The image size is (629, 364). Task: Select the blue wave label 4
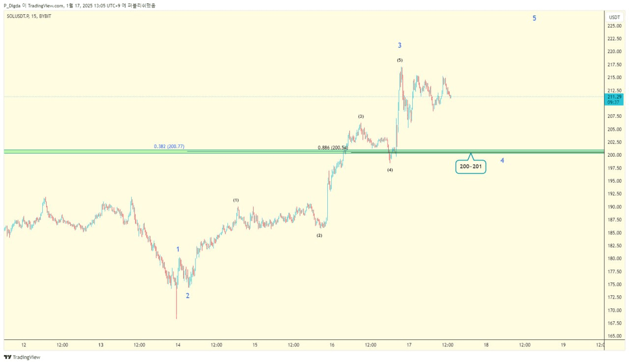click(502, 160)
